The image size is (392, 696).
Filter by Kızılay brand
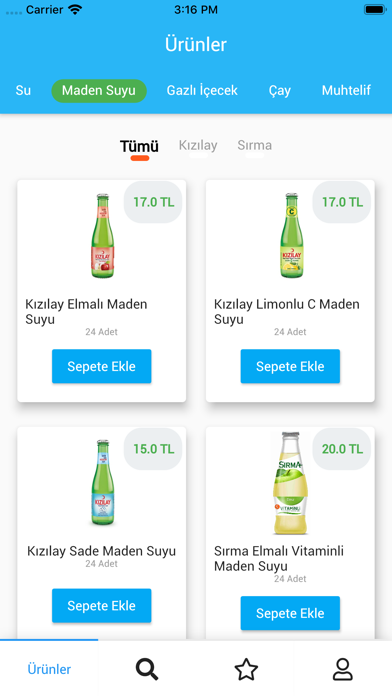[x=198, y=145]
